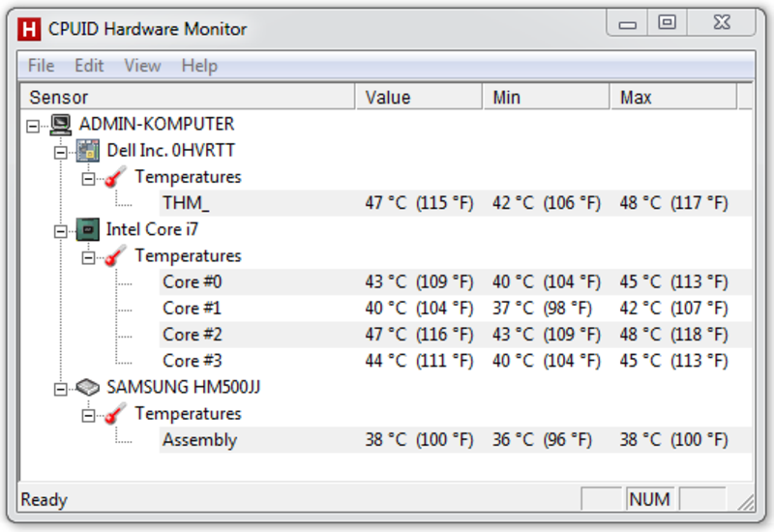This screenshot has width=774, height=532.
Task: Click the red H application icon in title bar
Action: click(x=29, y=29)
